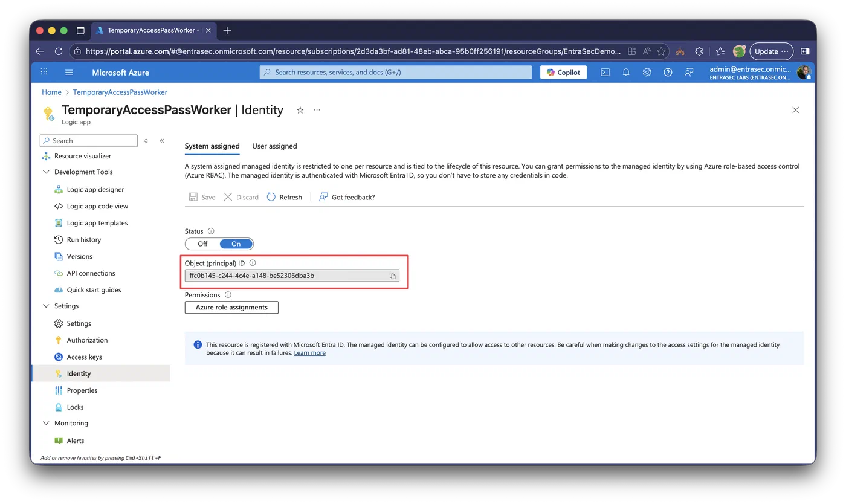Open the Azure portal hamburger menu

69,72
